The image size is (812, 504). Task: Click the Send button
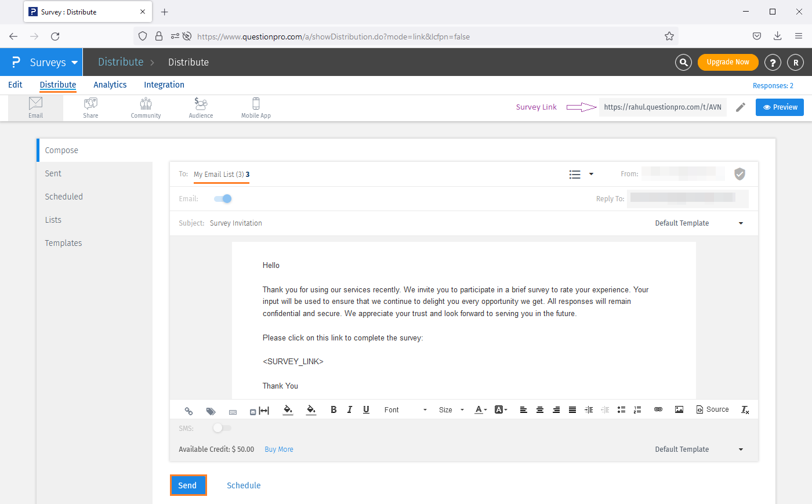pos(187,485)
